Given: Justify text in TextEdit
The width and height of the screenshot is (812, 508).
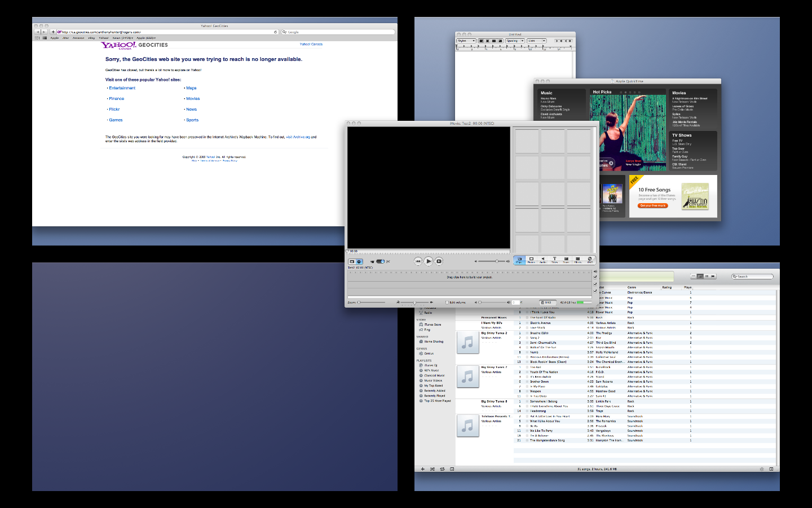Looking at the screenshot, I should pos(493,41).
